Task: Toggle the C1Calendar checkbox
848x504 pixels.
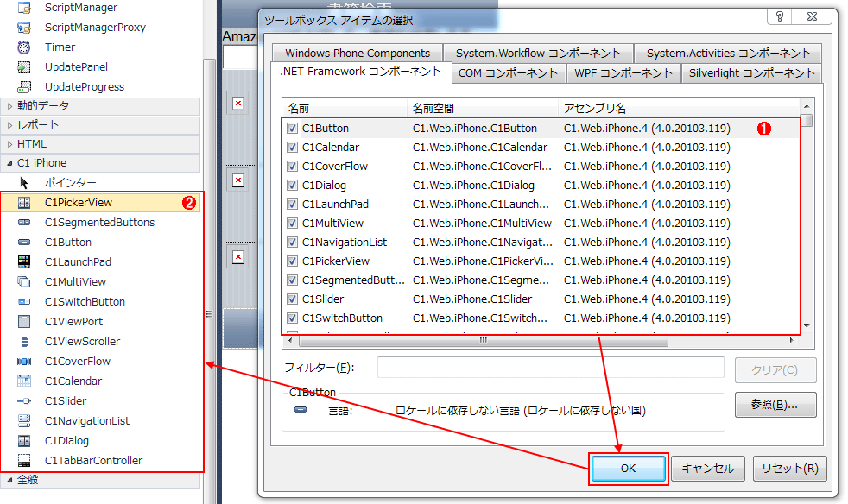Action: [292, 147]
